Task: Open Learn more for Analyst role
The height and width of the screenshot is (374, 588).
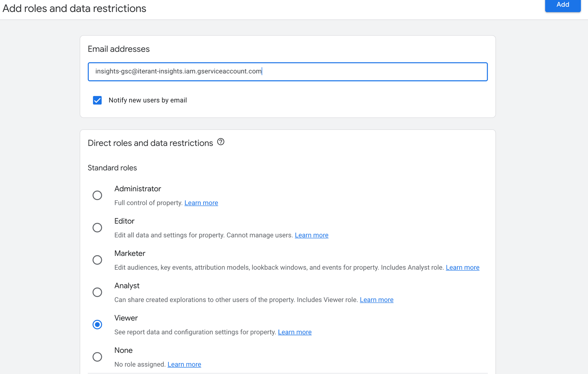Action: pyautogui.click(x=377, y=300)
